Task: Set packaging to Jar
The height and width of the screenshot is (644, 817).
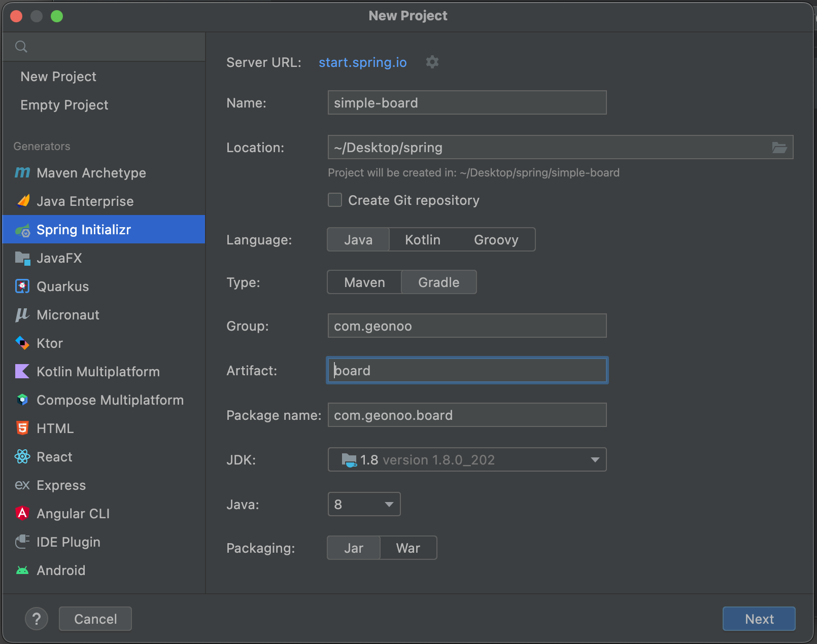Action: pos(354,548)
